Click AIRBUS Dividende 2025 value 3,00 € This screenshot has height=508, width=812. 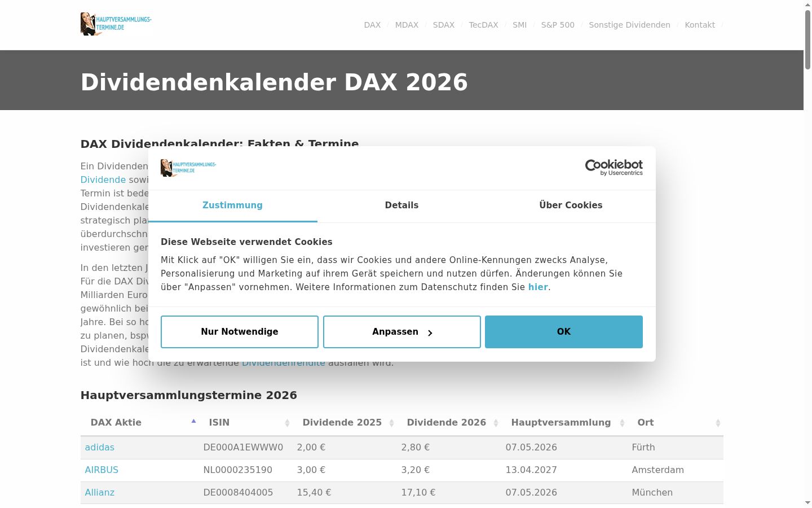pyautogui.click(x=311, y=470)
